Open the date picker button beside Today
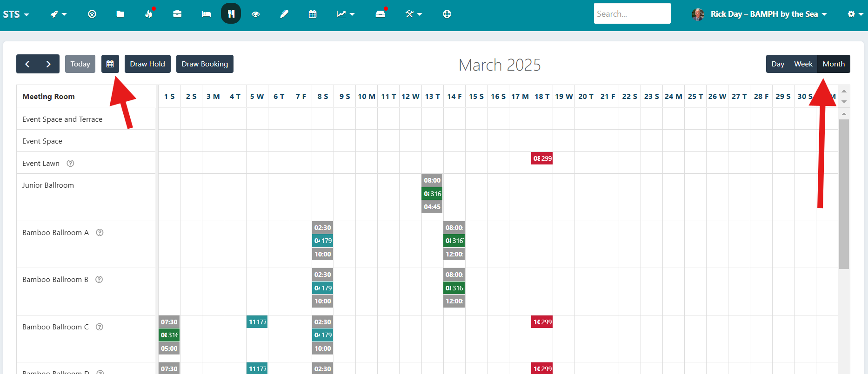The height and width of the screenshot is (374, 868). 110,64
